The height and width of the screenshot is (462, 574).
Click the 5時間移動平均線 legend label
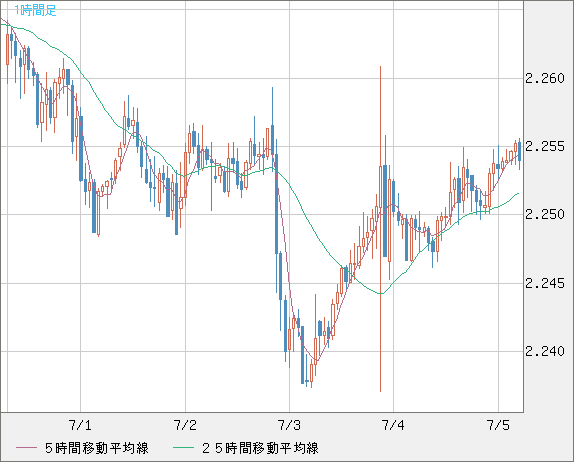click(x=97, y=448)
